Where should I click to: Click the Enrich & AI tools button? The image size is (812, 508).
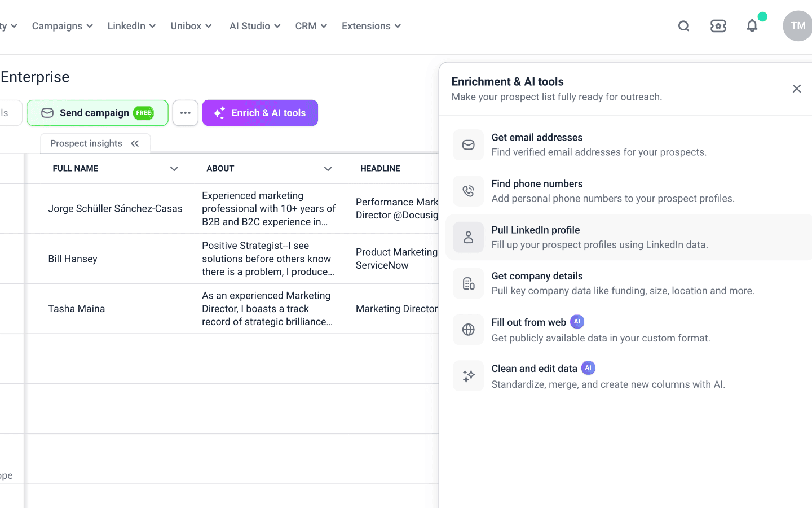(x=260, y=113)
